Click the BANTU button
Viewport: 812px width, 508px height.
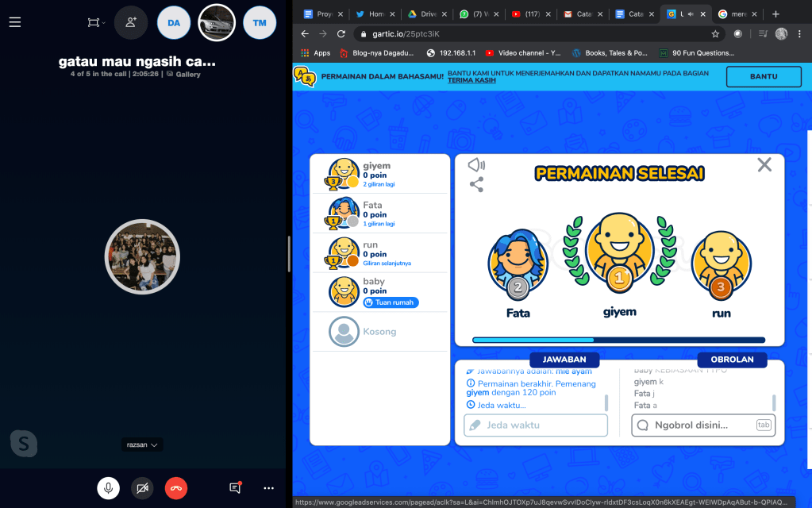pyautogui.click(x=764, y=76)
